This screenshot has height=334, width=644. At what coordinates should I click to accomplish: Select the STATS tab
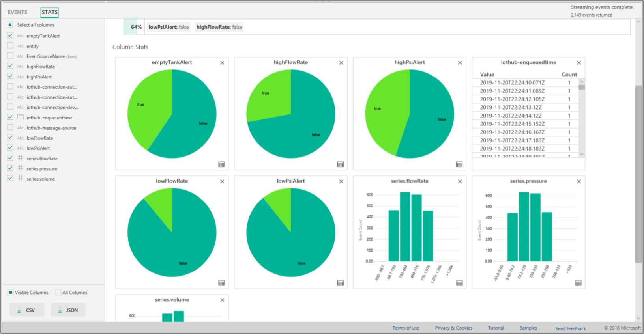point(50,12)
